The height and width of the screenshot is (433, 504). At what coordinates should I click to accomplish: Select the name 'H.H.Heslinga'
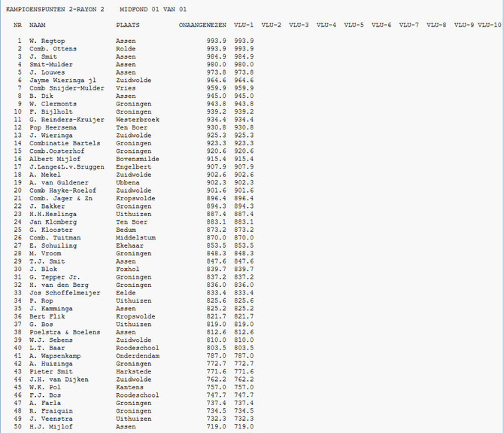pos(53,215)
